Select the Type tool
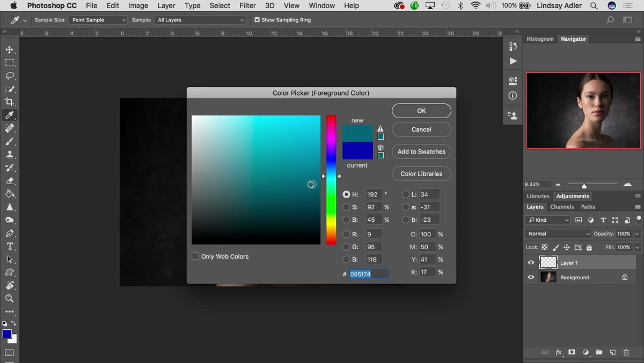 (10, 246)
